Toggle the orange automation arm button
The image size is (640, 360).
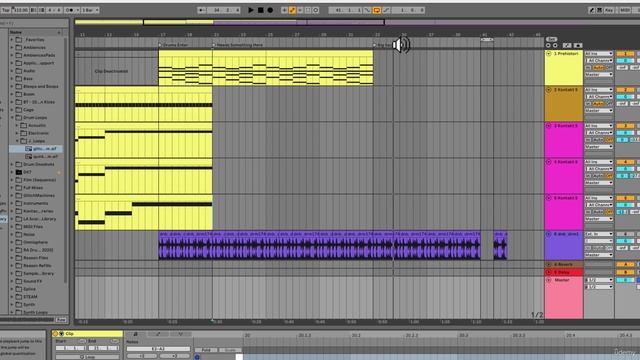[x=292, y=10]
